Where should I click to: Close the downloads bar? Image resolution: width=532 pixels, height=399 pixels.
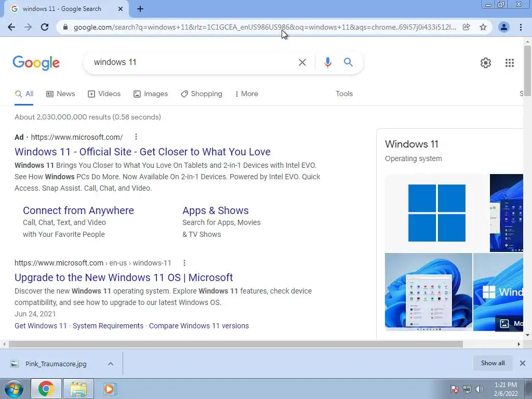click(523, 363)
